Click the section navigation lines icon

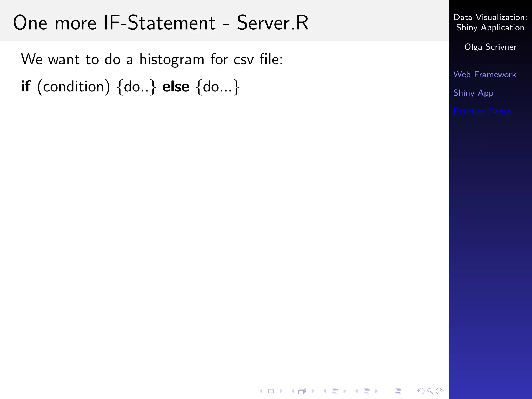click(367, 391)
